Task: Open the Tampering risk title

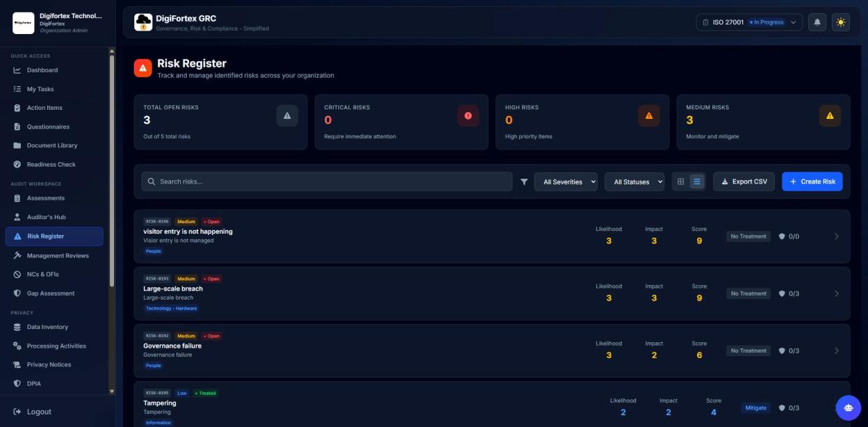Action: (x=160, y=403)
